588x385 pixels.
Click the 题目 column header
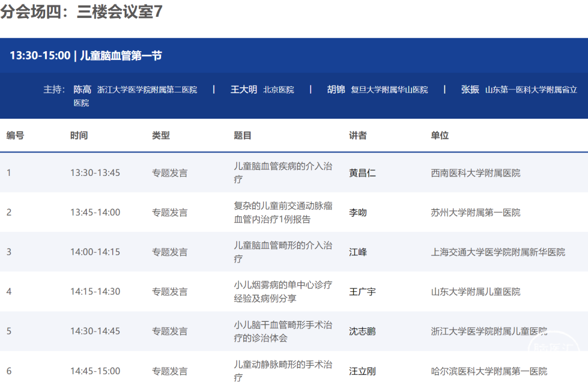pyautogui.click(x=243, y=136)
